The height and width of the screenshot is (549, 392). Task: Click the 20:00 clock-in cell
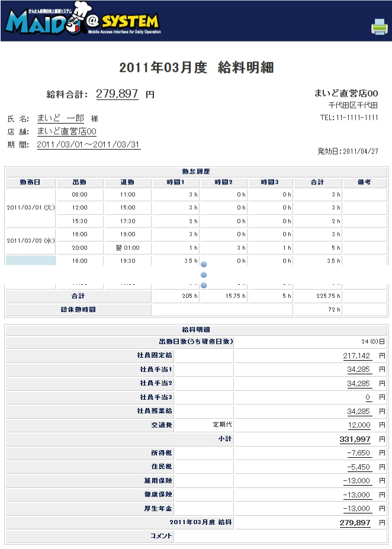[80, 248]
